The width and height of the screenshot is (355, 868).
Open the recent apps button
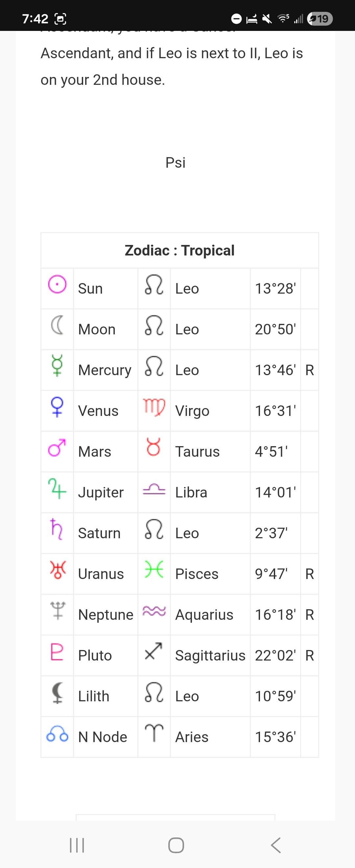pyautogui.click(x=77, y=845)
